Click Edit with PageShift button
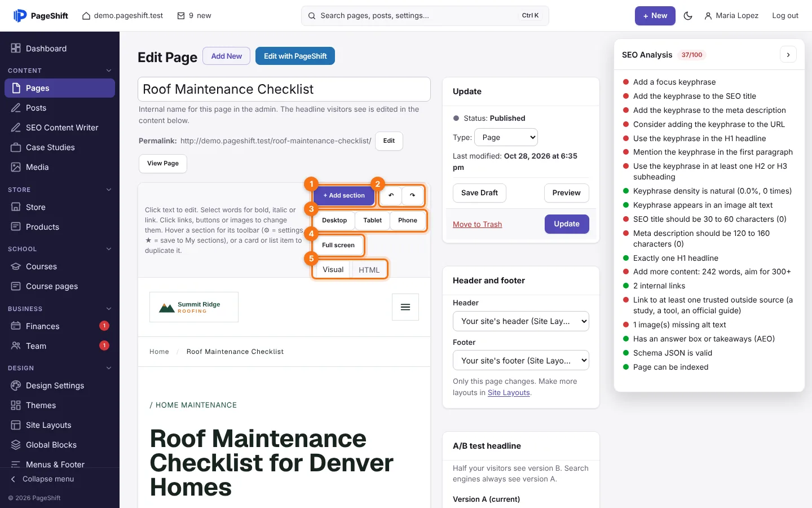The image size is (812, 508). click(295, 56)
